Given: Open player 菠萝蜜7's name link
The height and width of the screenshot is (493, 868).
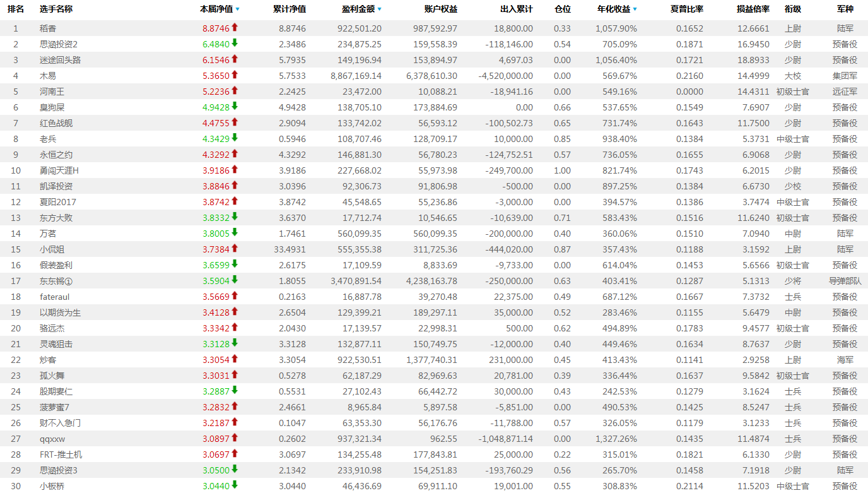Looking at the screenshot, I should 54,407.
